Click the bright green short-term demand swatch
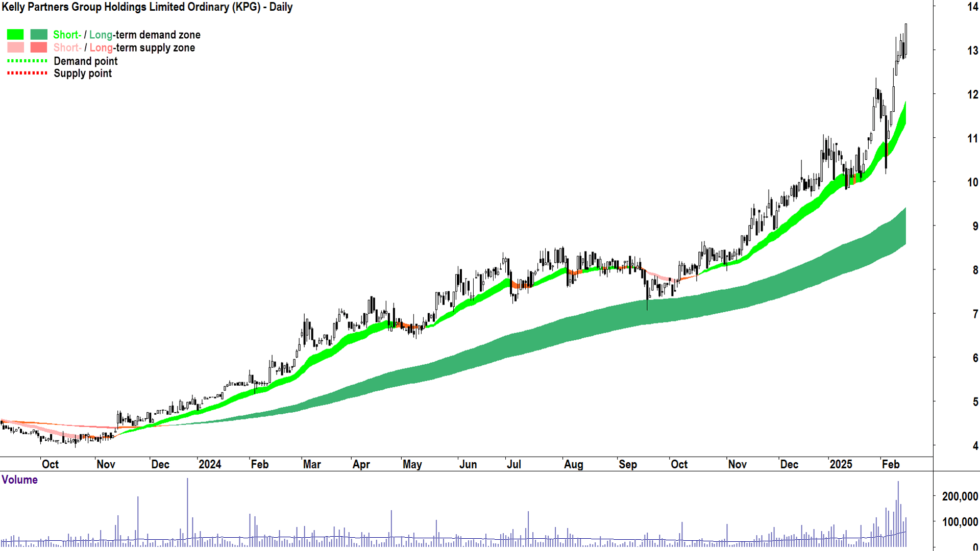 pos(15,35)
